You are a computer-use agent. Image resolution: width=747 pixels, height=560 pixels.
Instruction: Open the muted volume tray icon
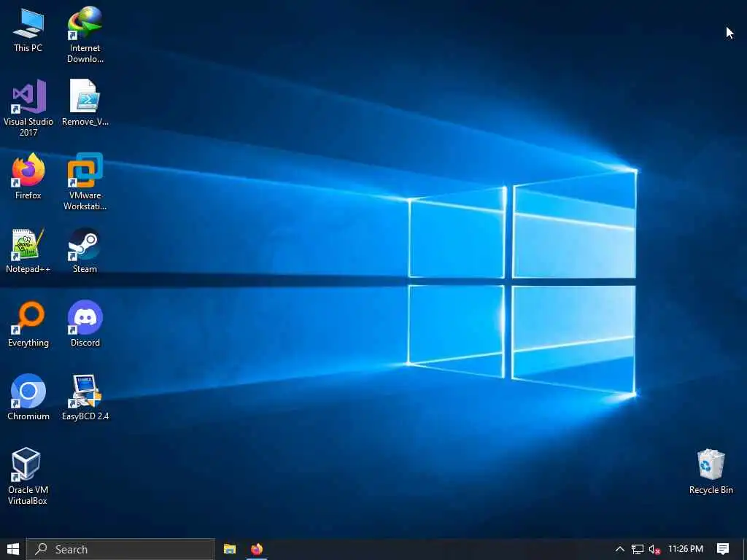pyautogui.click(x=654, y=550)
